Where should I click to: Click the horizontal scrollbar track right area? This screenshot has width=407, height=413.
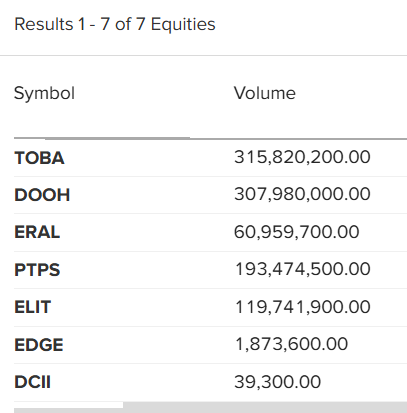pyautogui.click(x=265, y=407)
